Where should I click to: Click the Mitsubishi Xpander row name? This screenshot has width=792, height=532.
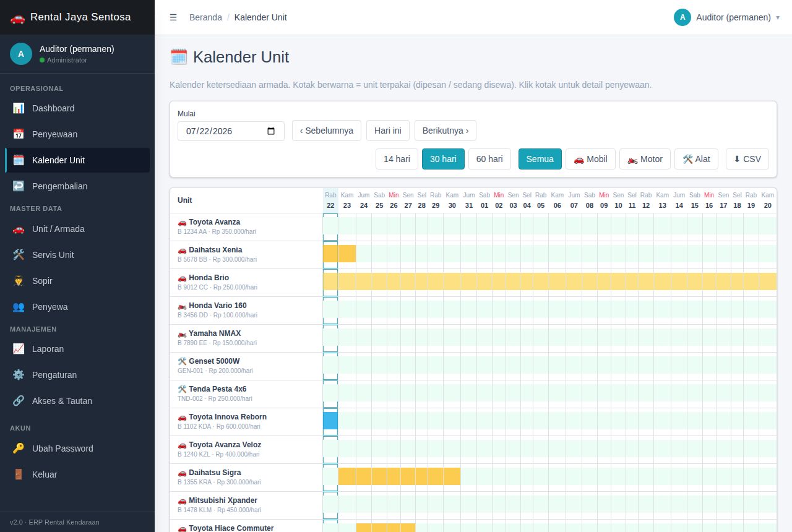[223, 500]
